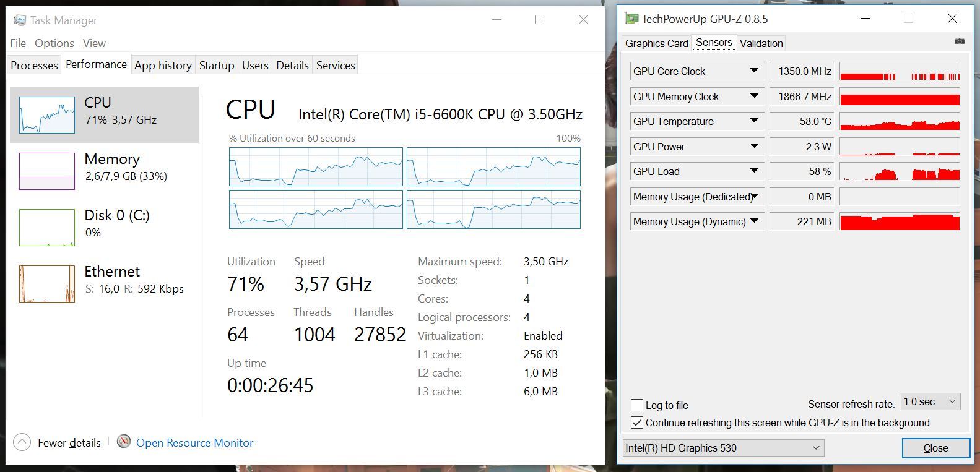
Task: Open the File menu in Task Manager
Action: coord(18,43)
